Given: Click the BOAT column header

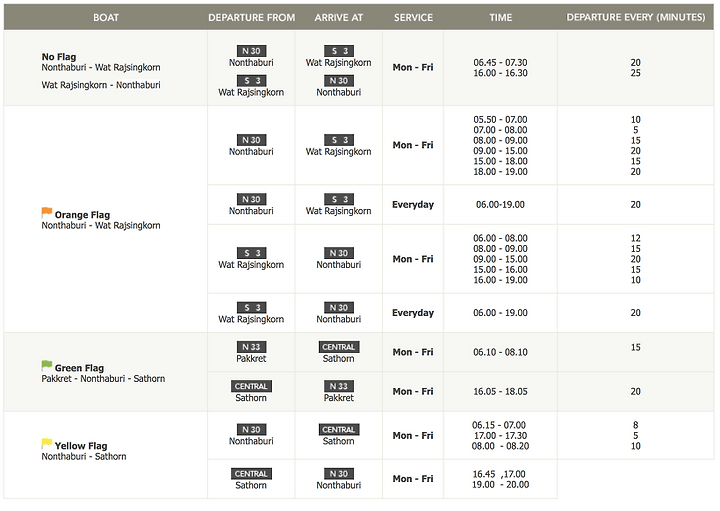Looking at the screenshot, I should click(x=106, y=17).
